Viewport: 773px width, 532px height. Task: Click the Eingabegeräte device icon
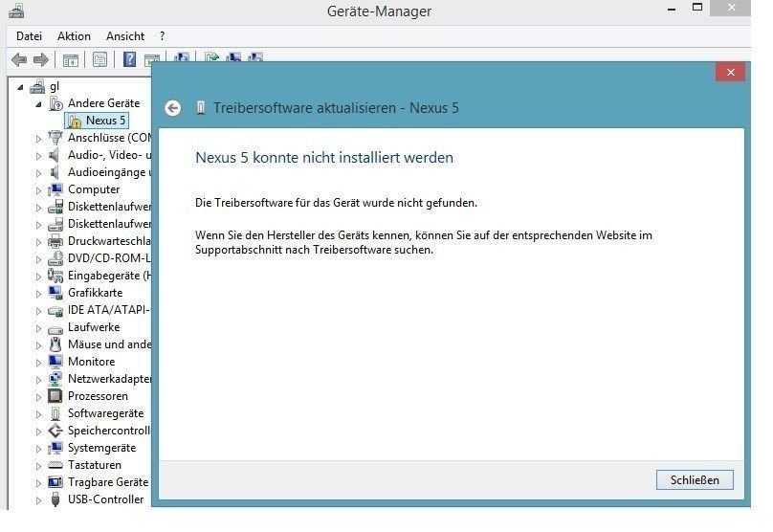55,276
